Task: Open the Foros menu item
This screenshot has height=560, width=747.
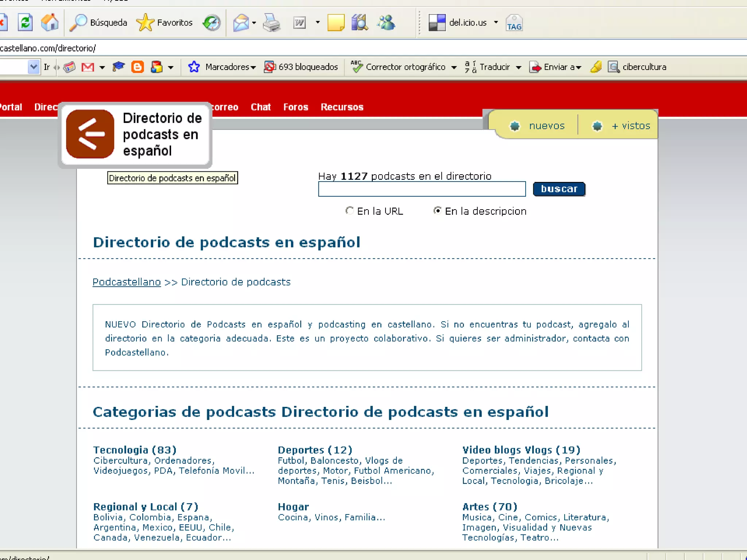Action: (x=295, y=107)
